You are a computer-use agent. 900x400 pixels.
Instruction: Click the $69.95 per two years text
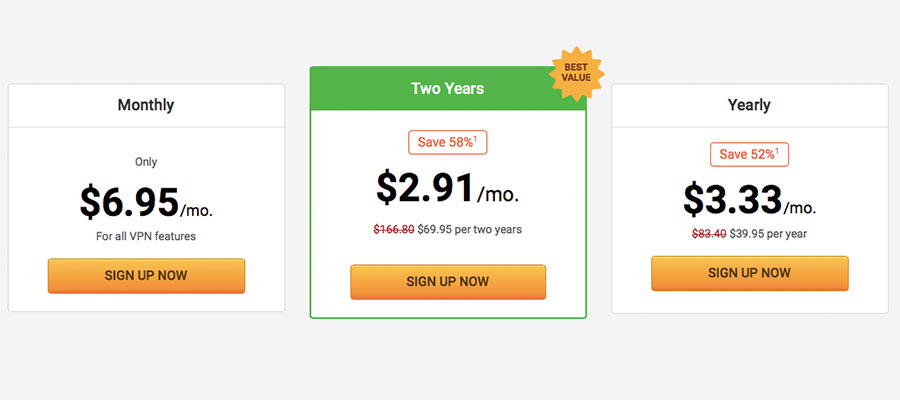coord(470,230)
